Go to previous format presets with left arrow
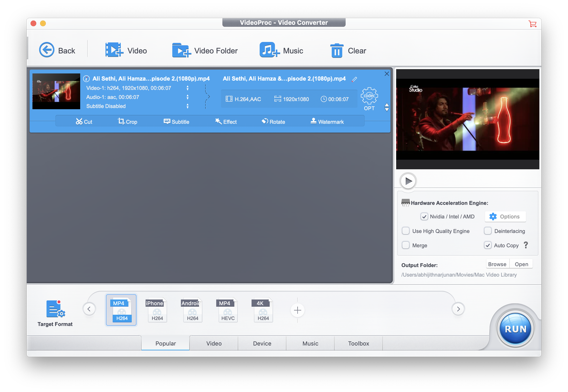The height and width of the screenshot is (392, 568). point(89,309)
